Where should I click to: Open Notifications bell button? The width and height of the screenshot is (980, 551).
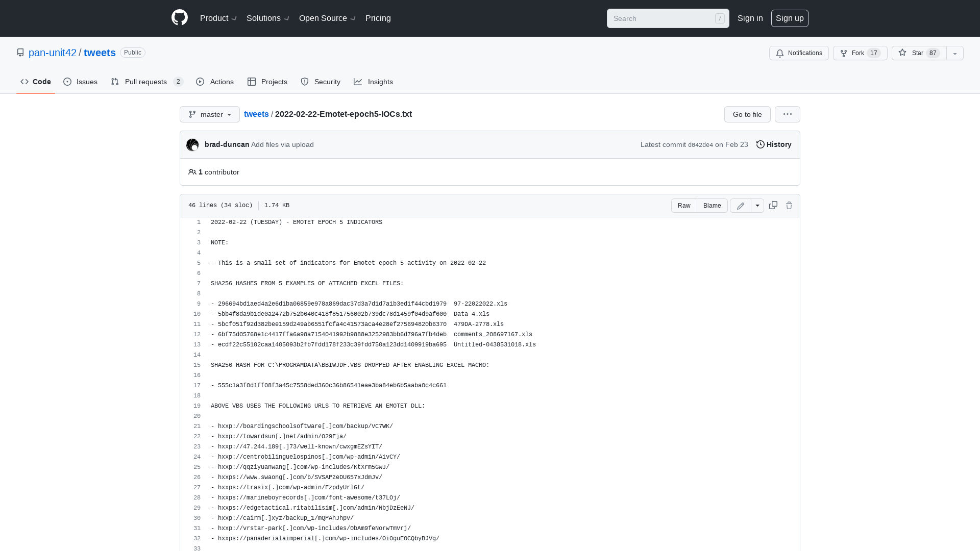click(799, 53)
